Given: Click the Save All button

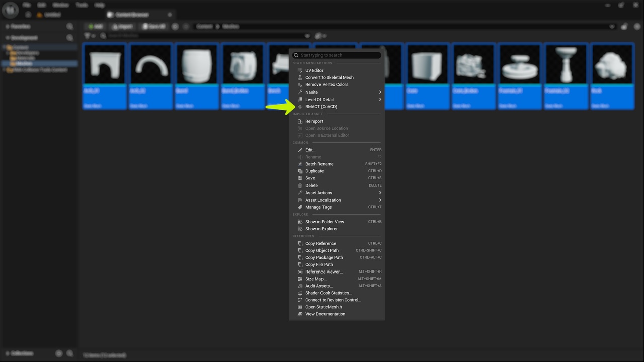Looking at the screenshot, I should tap(154, 26).
